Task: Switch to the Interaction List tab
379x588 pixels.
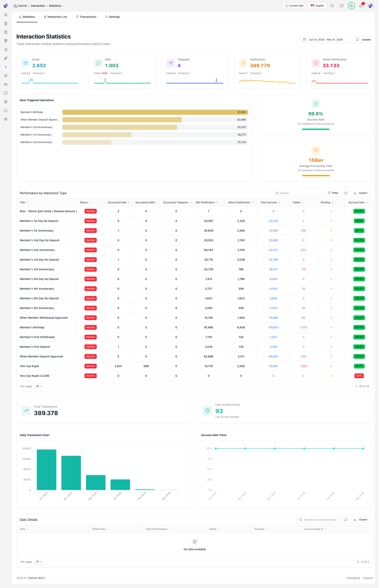Action: point(55,17)
